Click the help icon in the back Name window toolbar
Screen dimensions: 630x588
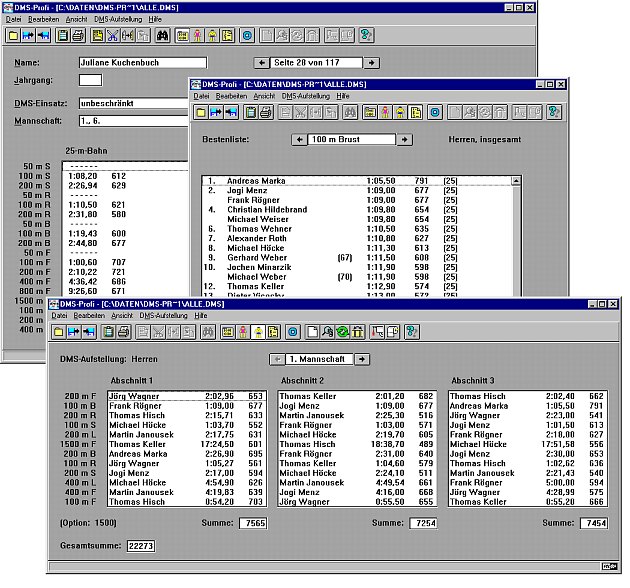(366, 35)
